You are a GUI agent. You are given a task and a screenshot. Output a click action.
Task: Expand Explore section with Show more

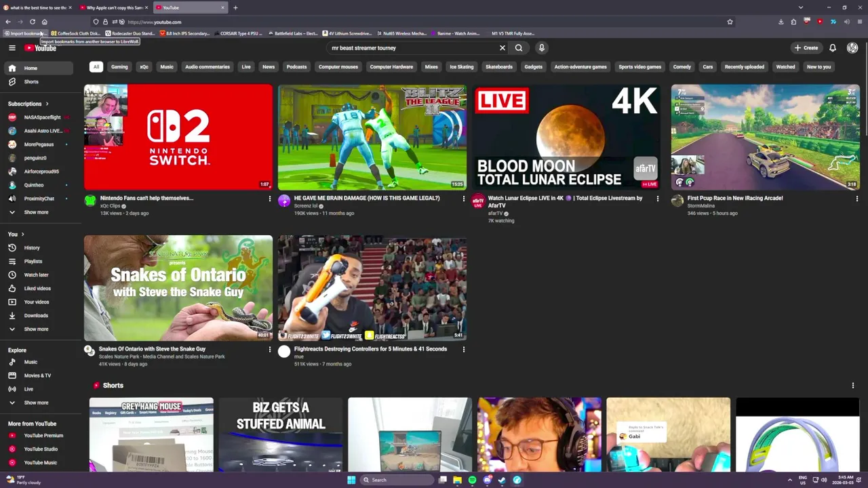[39, 403]
